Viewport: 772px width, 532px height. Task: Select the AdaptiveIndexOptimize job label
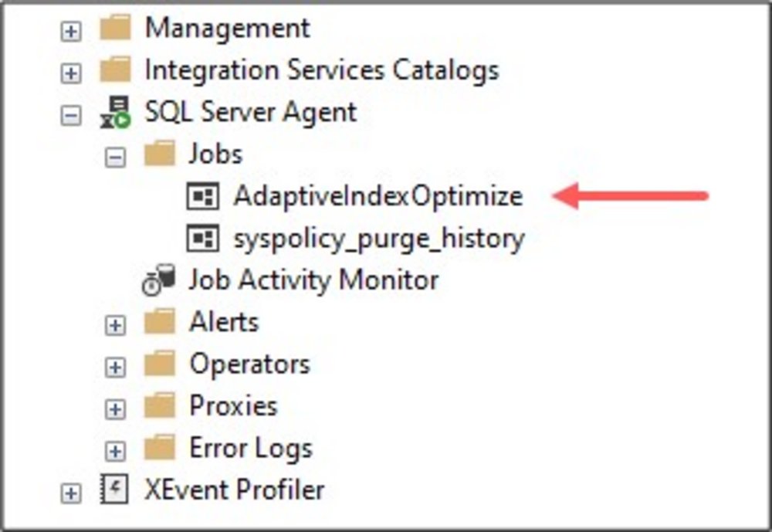(x=378, y=196)
